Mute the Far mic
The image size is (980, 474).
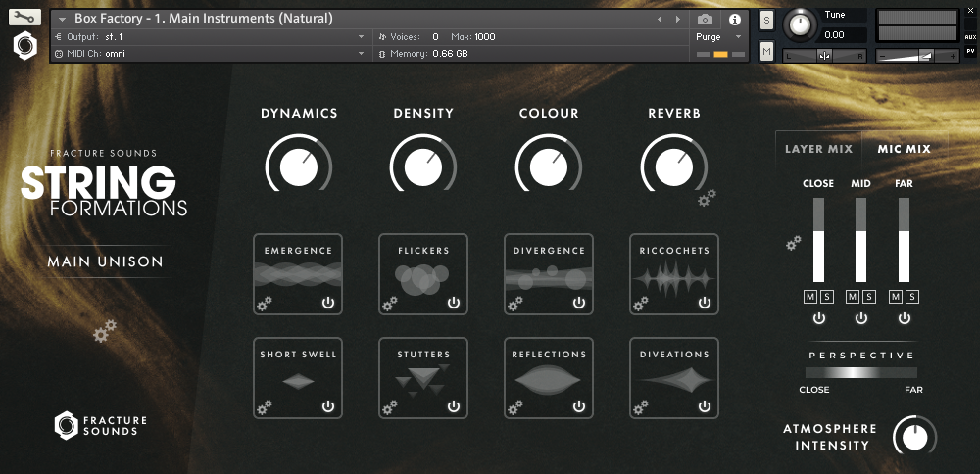pos(895,296)
